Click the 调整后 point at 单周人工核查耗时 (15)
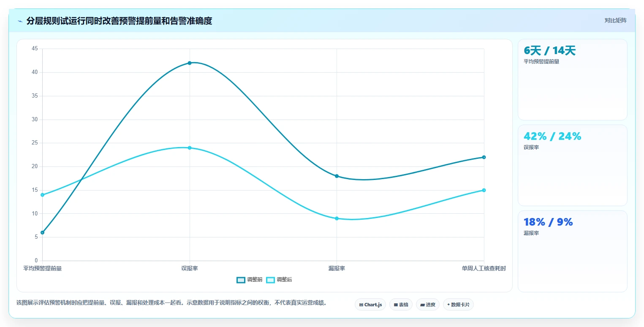Viewport: 644px width, 327px height. (484, 190)
